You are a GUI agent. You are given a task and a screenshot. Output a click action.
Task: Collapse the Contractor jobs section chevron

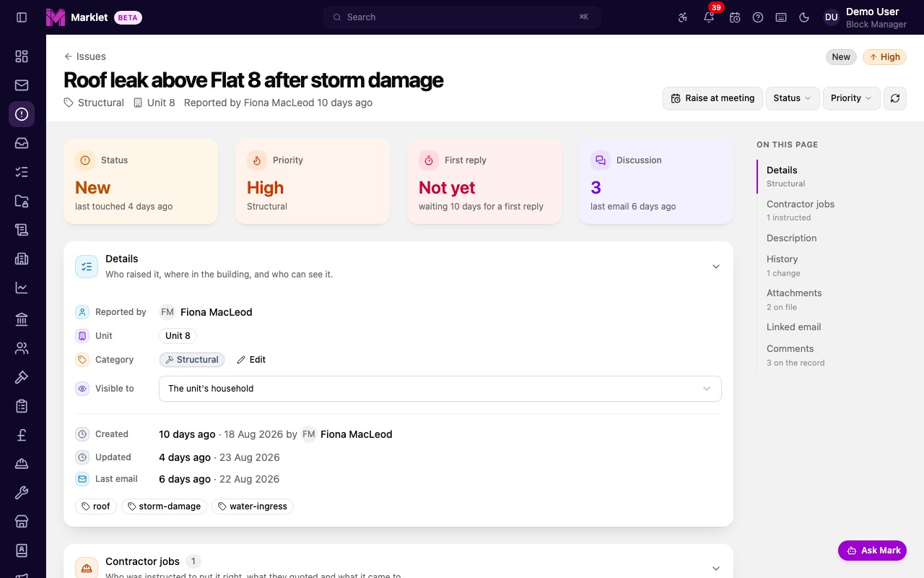(716, 569)
